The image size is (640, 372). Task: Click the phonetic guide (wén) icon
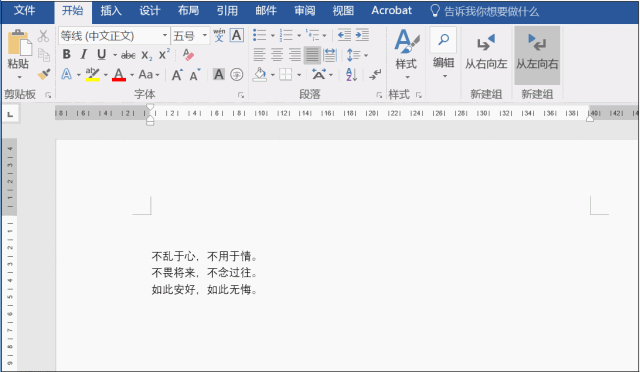coord(219,36)
